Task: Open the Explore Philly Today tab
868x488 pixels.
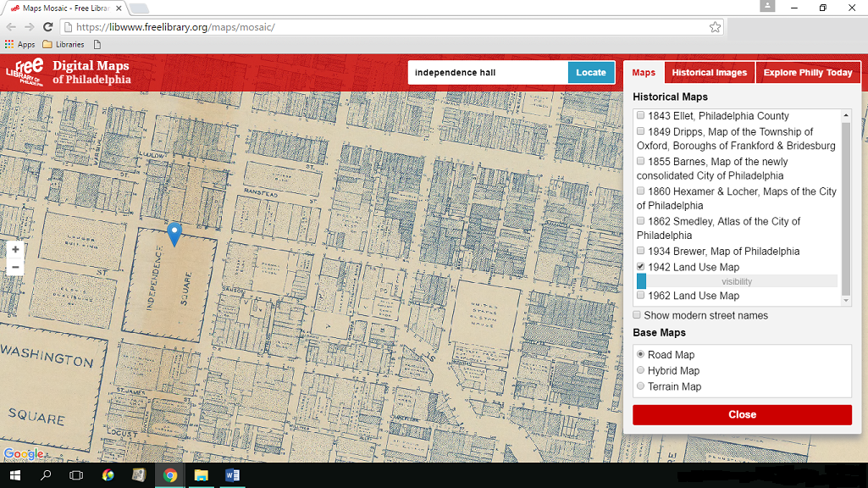Action: [x=808, y=73]
